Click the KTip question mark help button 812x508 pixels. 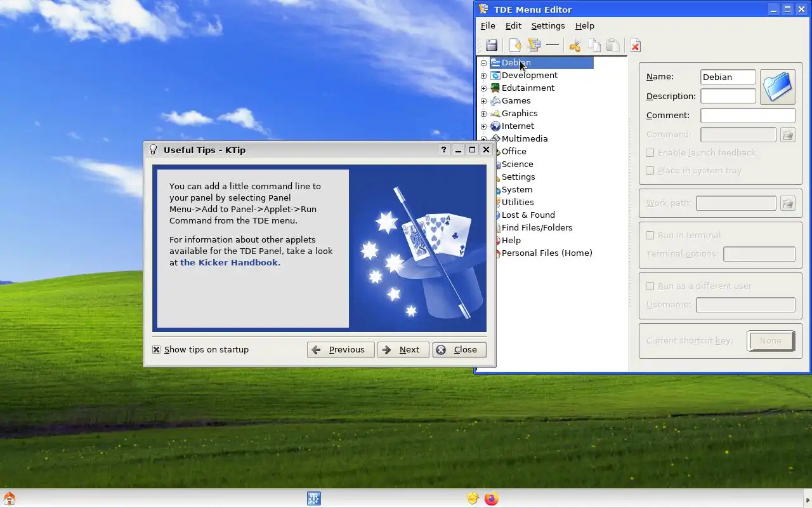click(x=443, y=150)
